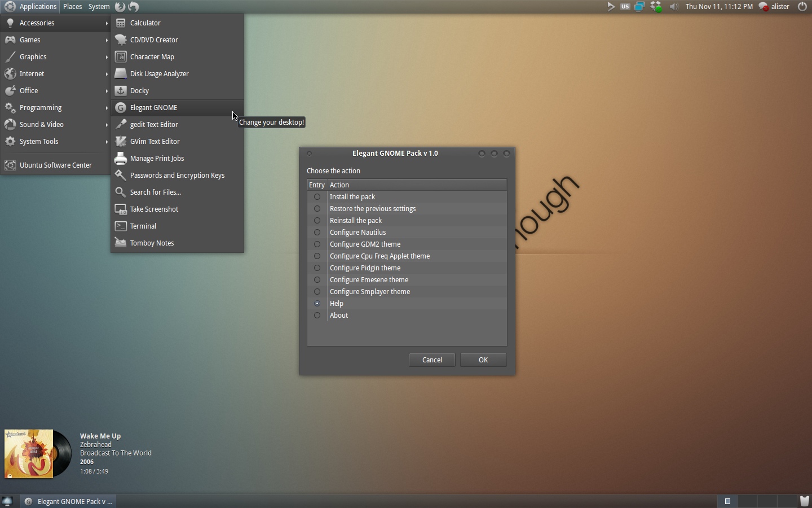Open the Places menu
Screen dimensions: 812x508
(x=73, y=7)
